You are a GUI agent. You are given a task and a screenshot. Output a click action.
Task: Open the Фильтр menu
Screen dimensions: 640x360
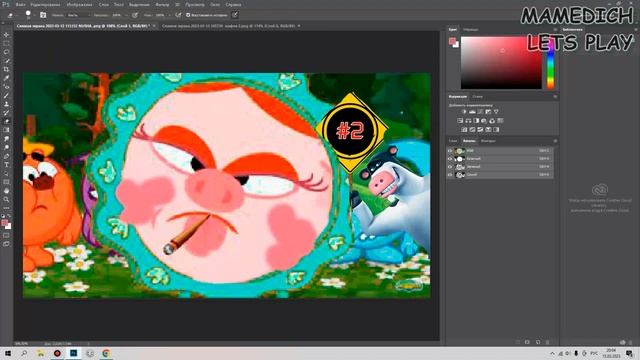click(162, 4)
